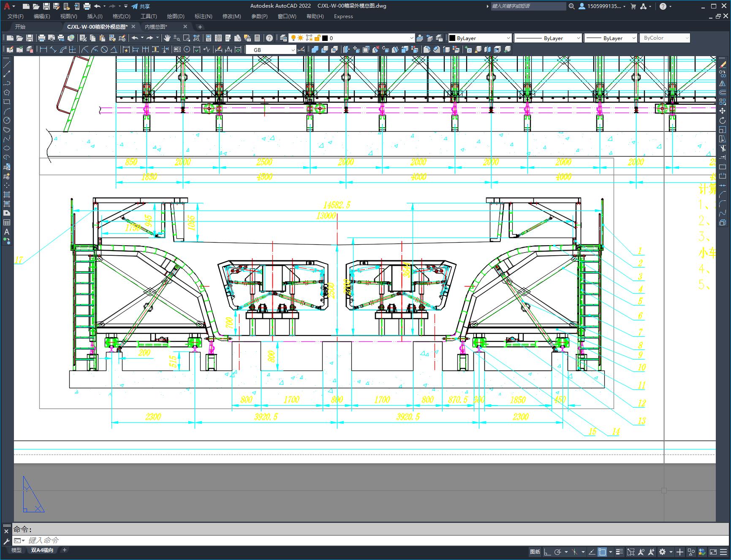Open the Help question mark icon

(x=269, y=38)
